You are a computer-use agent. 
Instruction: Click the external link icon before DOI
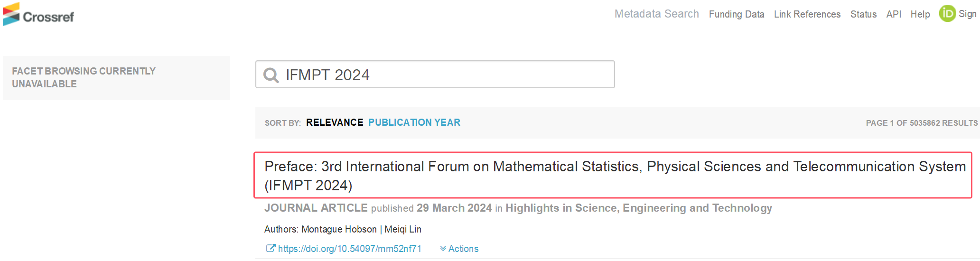point(271,248)
